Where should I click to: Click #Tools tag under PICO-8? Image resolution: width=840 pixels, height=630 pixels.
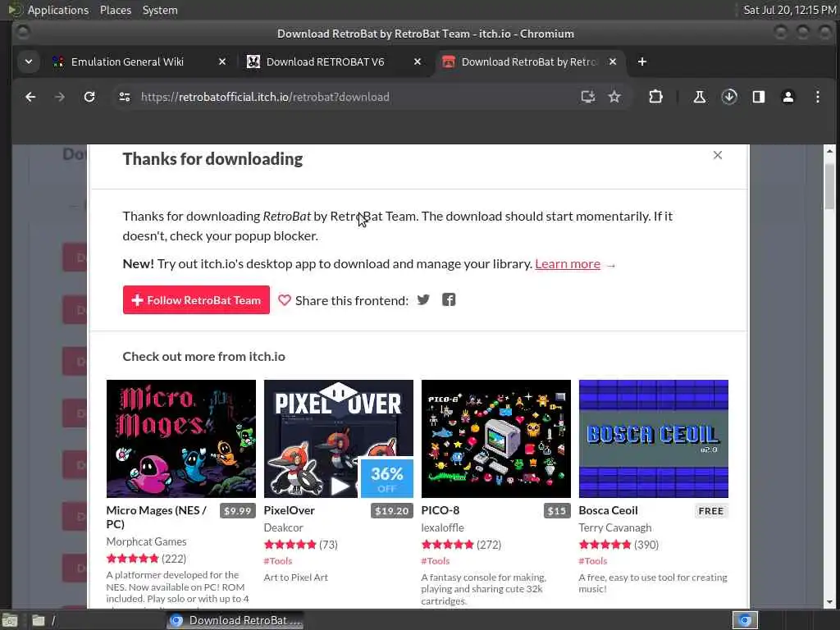click(x=436, y=561)
